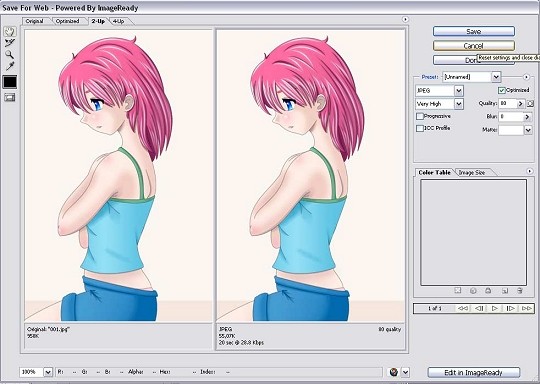
Task: Click the delete color trash icon
Action: (520, 291)
